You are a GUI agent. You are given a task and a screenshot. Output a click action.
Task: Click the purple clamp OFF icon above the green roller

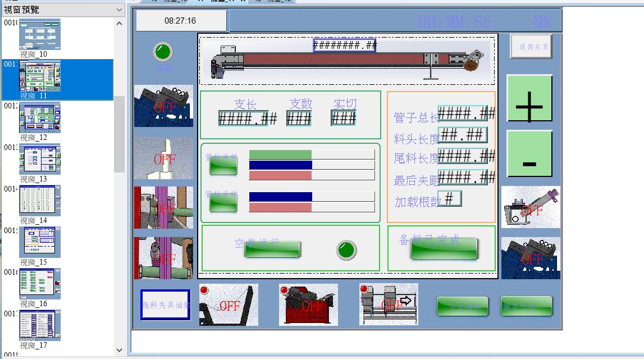click(163, 258)
